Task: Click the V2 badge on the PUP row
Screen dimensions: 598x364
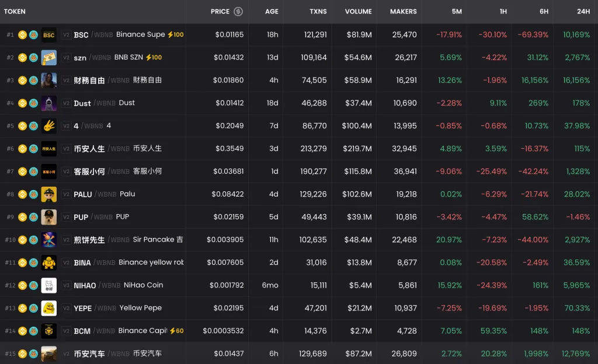Action: (66, 217)
